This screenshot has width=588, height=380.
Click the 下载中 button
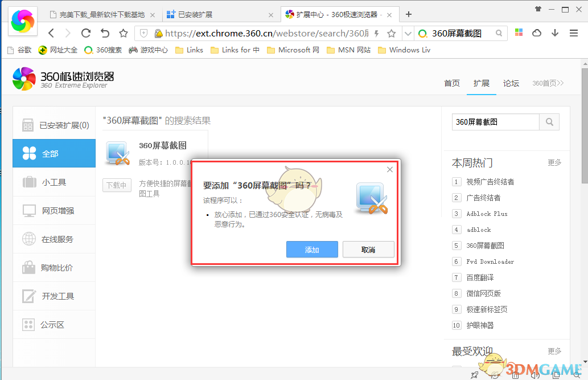[117, 185]
